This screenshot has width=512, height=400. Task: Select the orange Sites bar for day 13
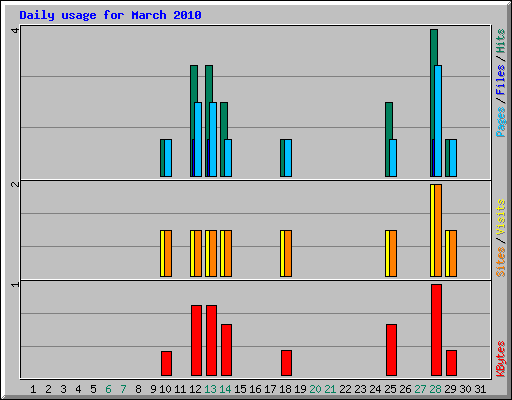[213, 253]
